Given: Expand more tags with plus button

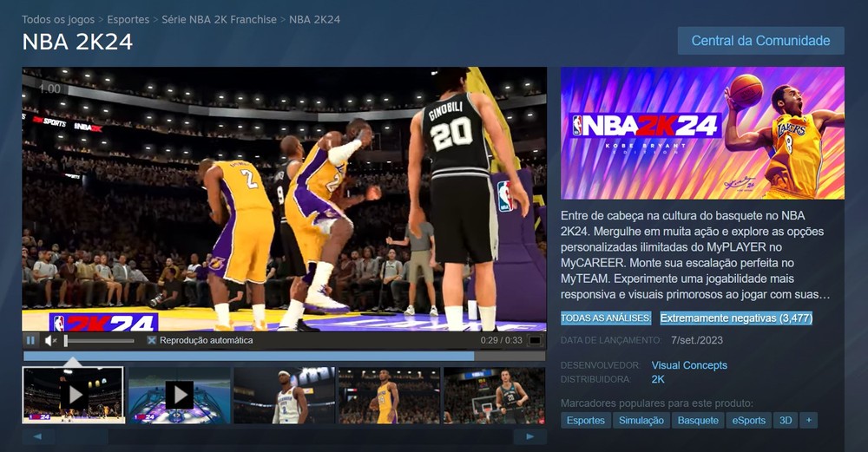Looking at the screenshot, I should click(x=809, y=420).
